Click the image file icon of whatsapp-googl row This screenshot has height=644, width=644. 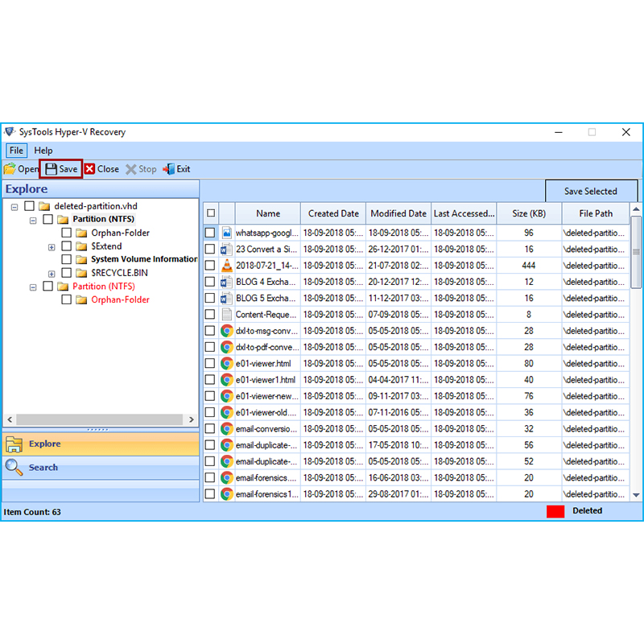click(226, 233)
